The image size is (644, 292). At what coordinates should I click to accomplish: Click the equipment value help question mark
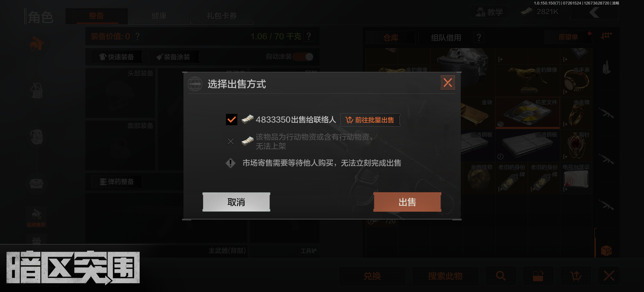pos(137,36)
